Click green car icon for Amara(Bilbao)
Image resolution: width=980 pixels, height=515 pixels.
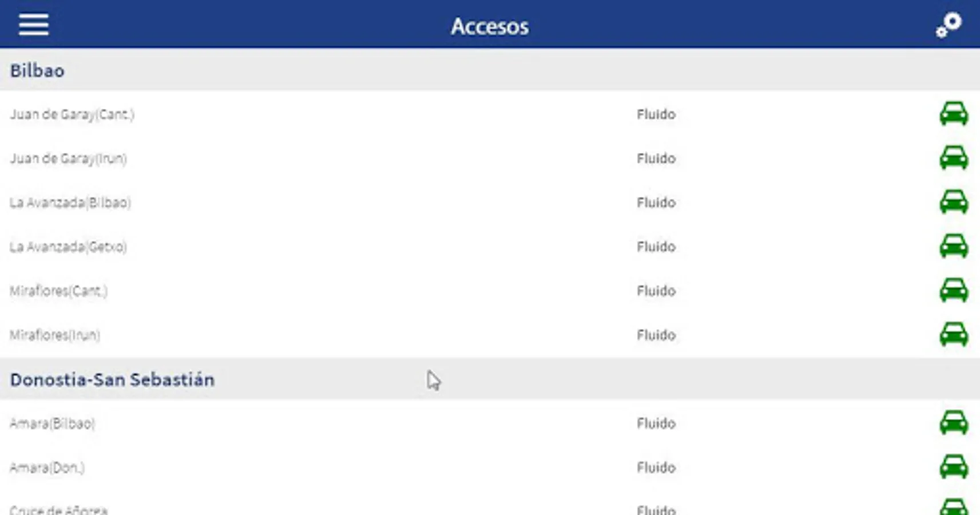tap(953, 423)
